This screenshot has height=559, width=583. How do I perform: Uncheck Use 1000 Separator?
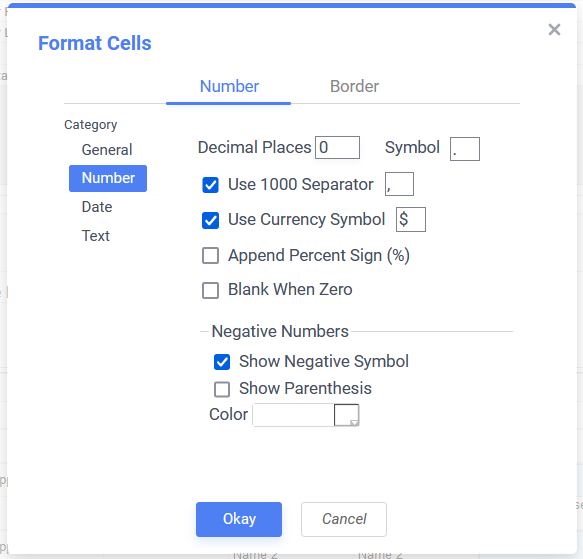tap(210, 185)
